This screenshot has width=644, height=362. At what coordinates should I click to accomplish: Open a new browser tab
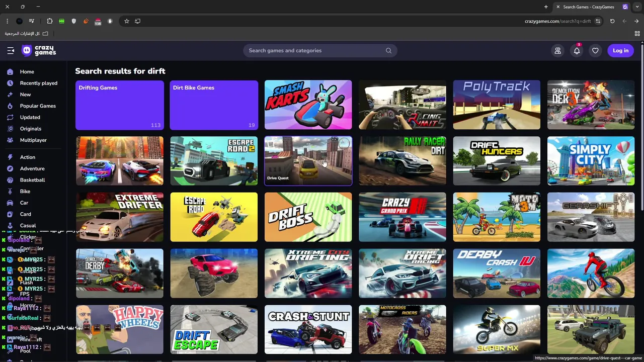tap(546, 7)
